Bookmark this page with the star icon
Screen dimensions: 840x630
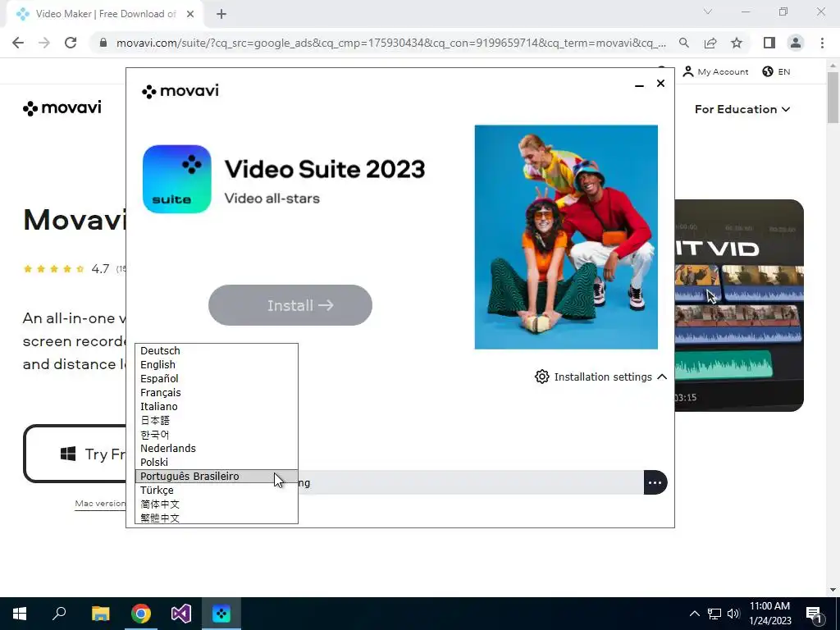737,43
